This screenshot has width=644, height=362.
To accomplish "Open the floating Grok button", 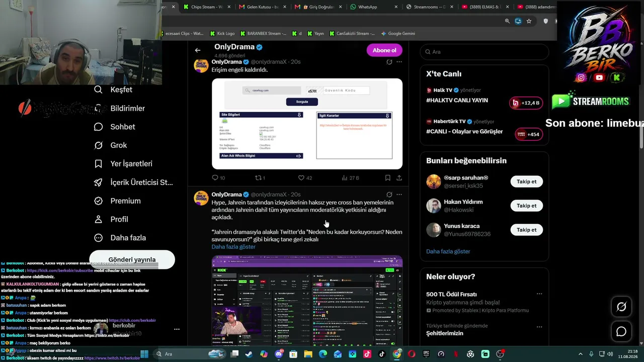I will coord(621,307).
